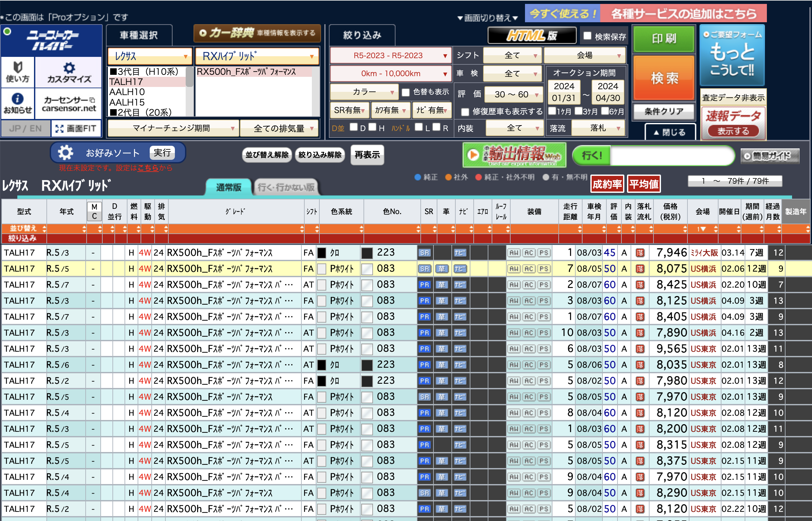The width and height of the screenshot is (812, 521).
Task: Switch to the 通常版 tab
Action: click(228, 187)
